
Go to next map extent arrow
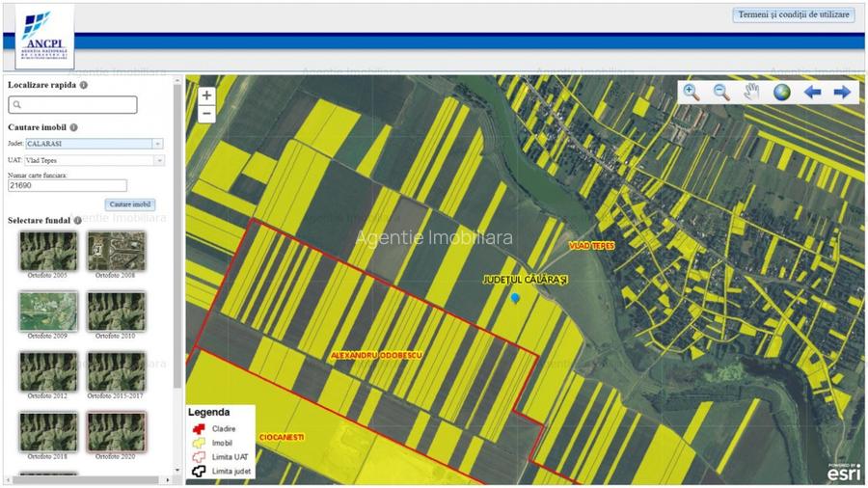842,92
